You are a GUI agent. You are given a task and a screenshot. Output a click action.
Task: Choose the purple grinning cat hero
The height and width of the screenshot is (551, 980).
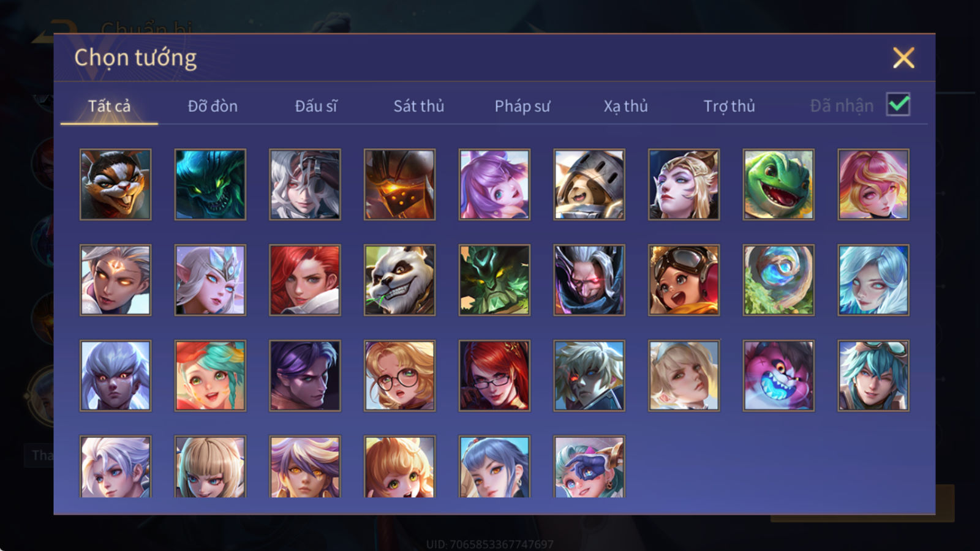778,375
